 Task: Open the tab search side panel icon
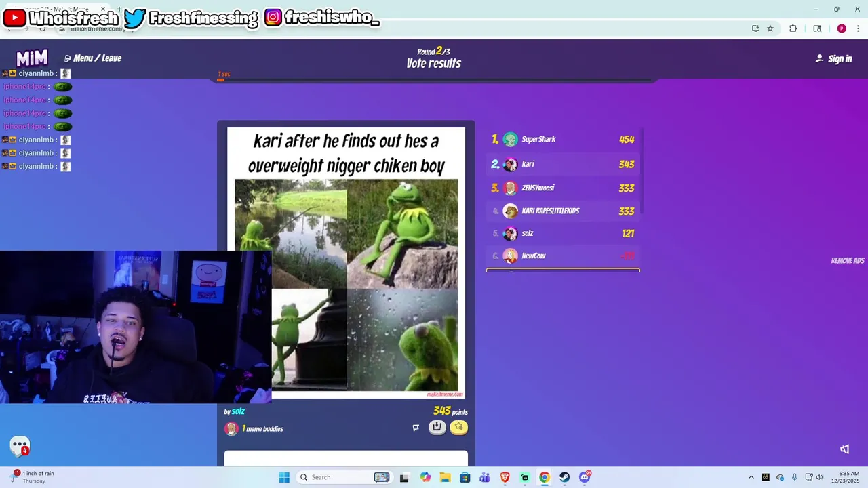coord(817,28)
